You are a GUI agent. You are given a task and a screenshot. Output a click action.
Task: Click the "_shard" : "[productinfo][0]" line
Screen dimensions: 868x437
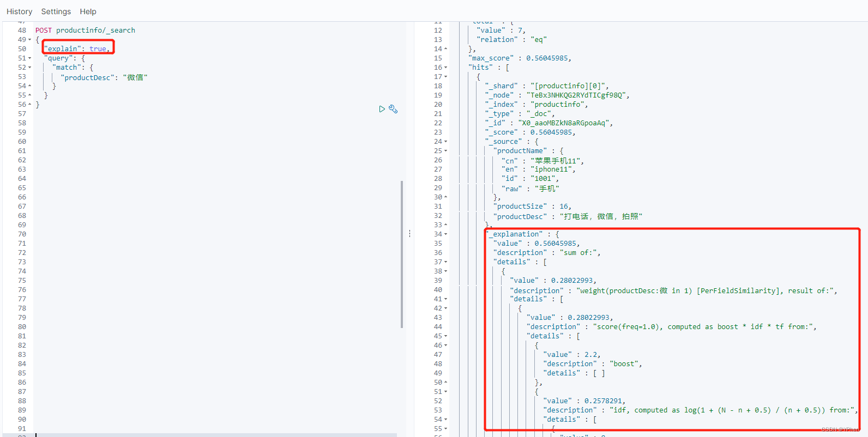547,86
